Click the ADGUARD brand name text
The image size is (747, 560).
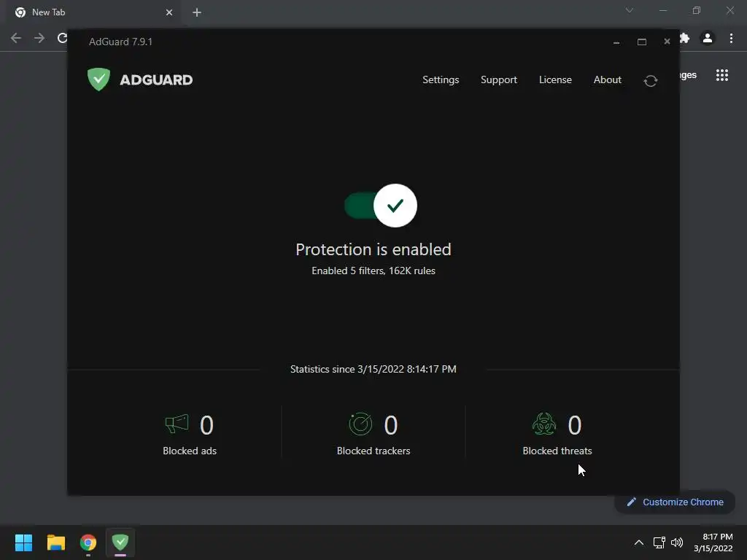click(x=156, y=80)
